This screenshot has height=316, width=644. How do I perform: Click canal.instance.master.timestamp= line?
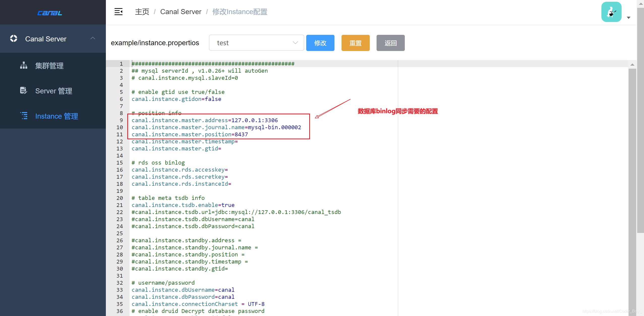click(185, 141)
